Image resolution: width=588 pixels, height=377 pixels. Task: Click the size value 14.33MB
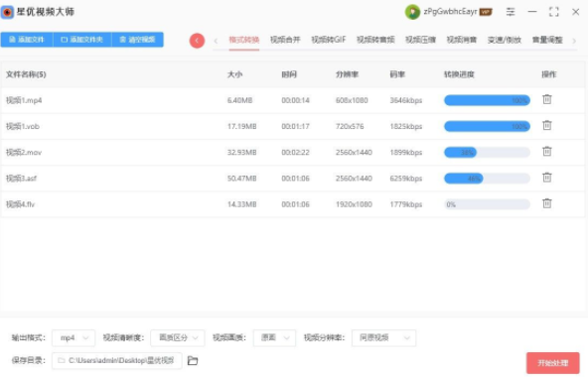point(242,204)
